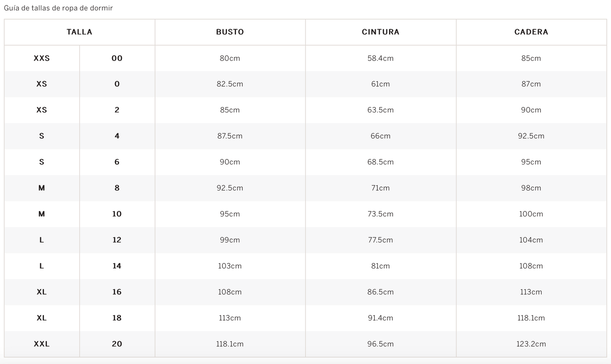This screenshot has height=364, width=611.
Task: Click the 82.5cm bust value
Action: (230, 84)
